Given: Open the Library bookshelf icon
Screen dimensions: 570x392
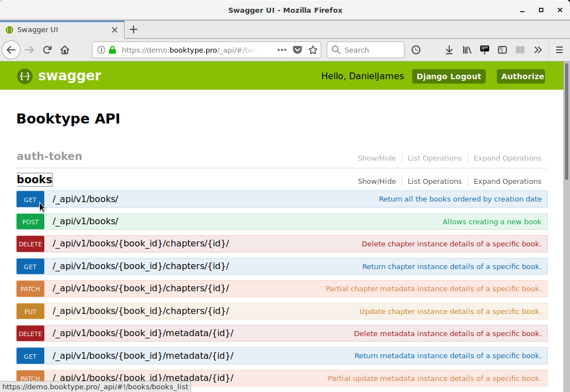Looking at the screenshot, I should click(x=467, y=50).
